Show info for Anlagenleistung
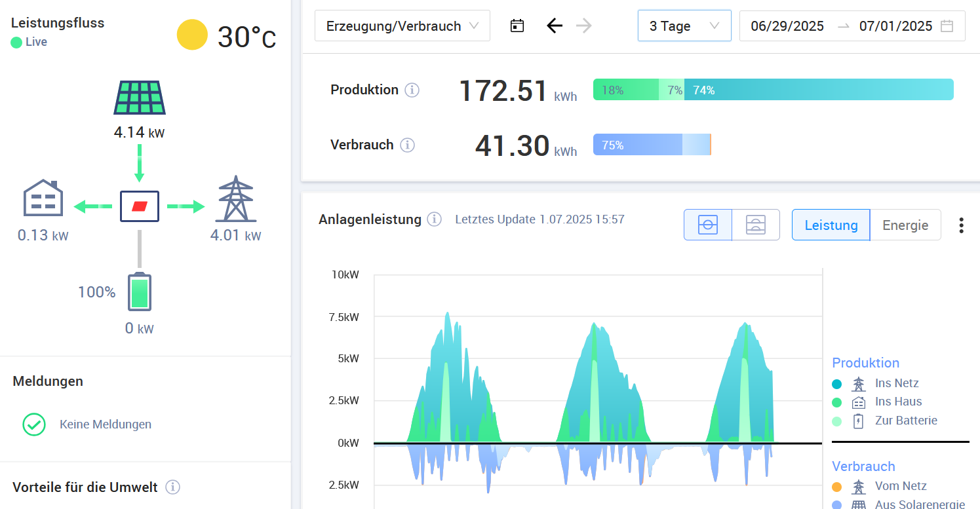 click(x=434, y=219)
